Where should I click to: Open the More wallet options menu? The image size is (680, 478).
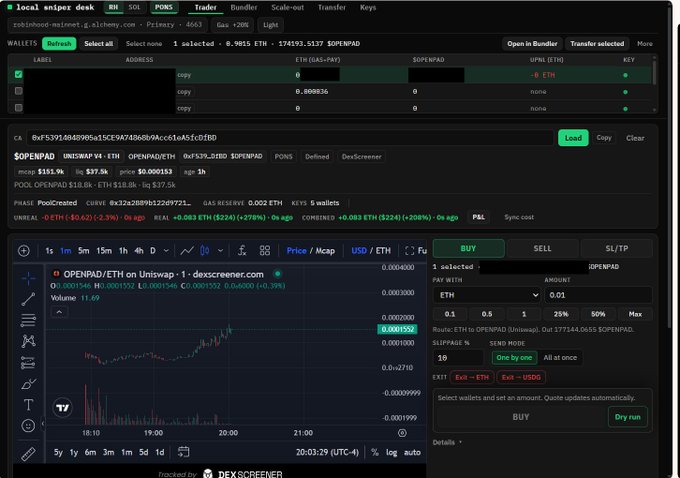(644, 44)
